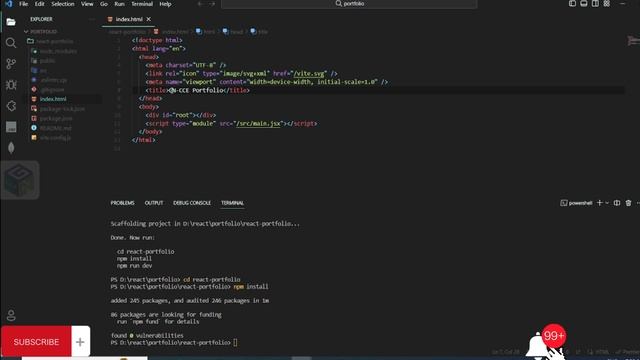The height and width of the screenshot is (360, 640).
Task: Close the index.html editor tab
Action: [149, 19]
